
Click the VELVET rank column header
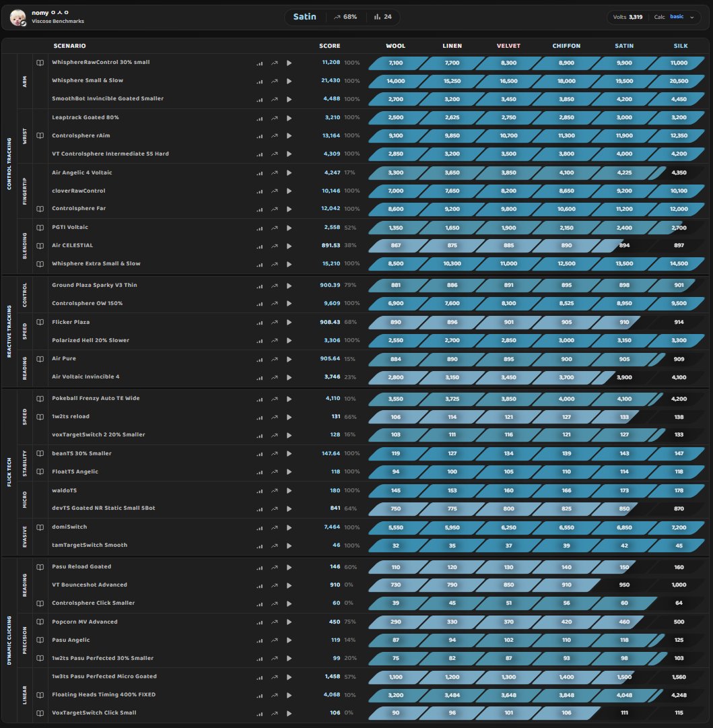508,46
